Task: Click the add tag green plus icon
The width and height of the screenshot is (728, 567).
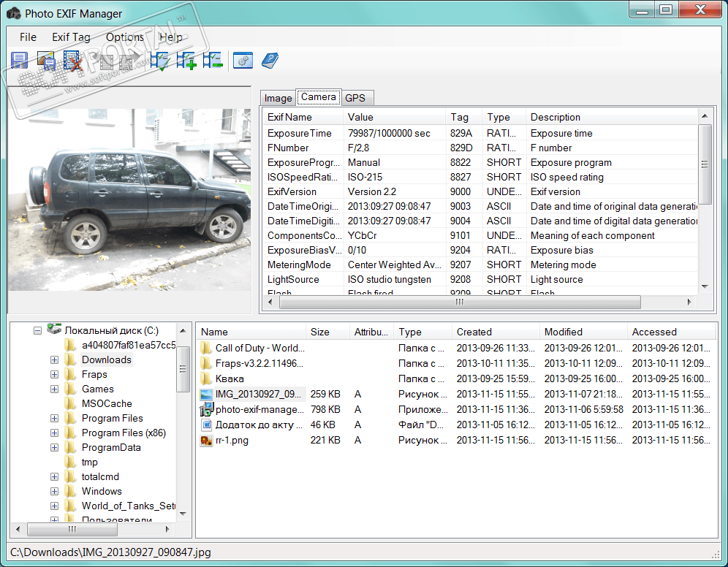Action: 186,61
